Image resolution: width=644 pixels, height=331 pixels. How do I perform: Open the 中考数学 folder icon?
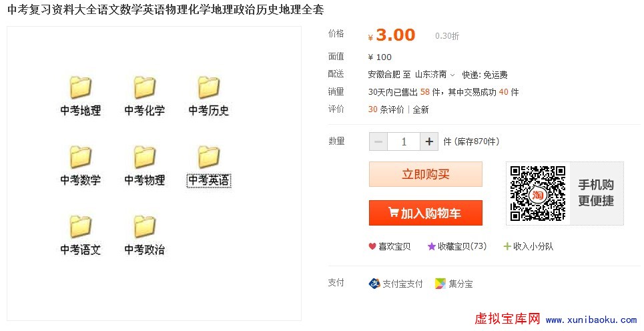click(x=80, y=157)
